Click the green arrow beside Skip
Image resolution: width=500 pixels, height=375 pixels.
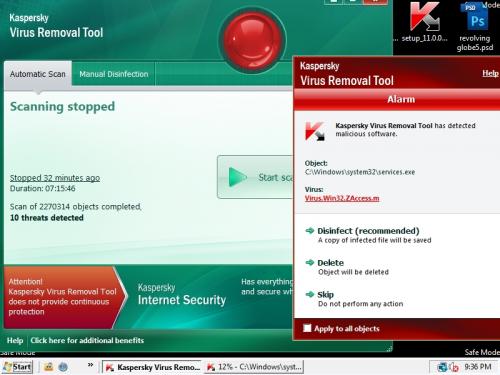pyautogui.click(x=310, y=294)
